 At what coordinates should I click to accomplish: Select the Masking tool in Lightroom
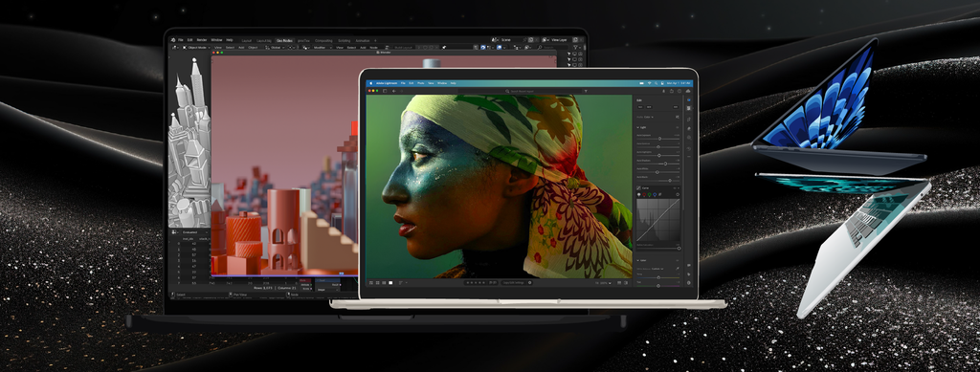[x=689, y=138]
